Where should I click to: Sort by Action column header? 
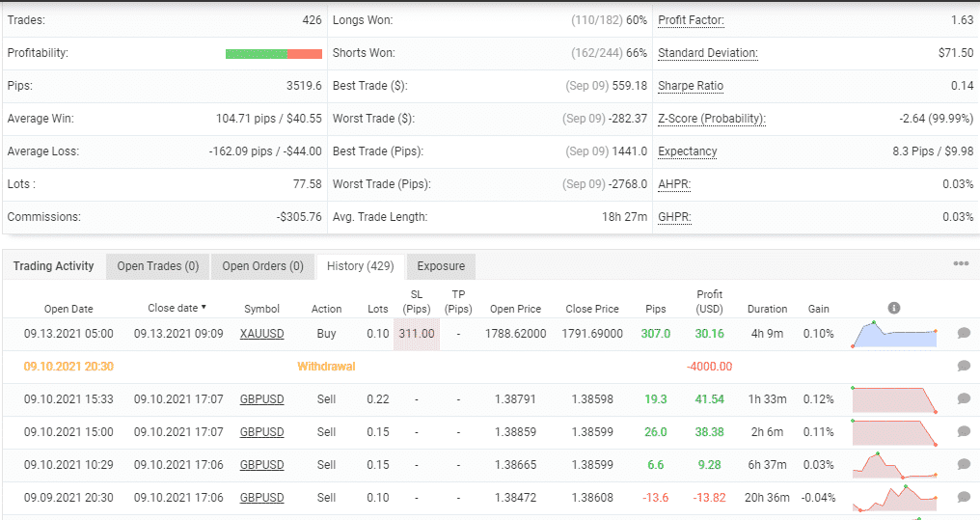tap(326, 309)
